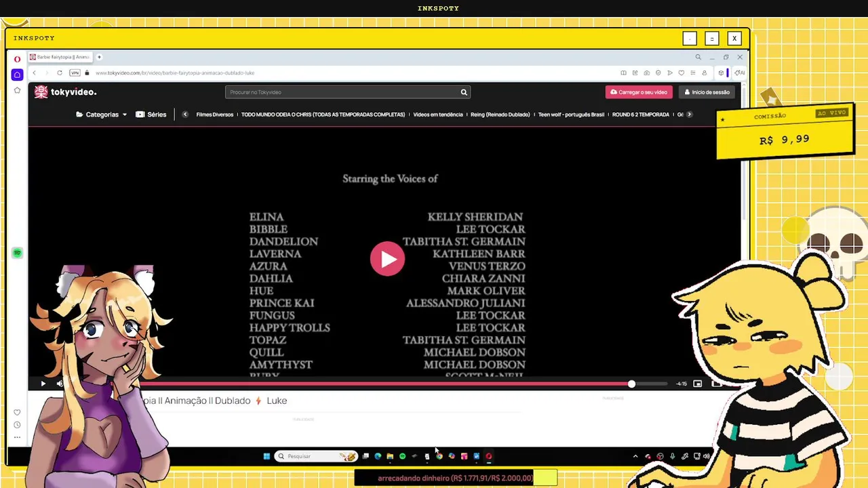Open TODO MUNDO ODEIA O CHRIS link

[x=323, y=115]
